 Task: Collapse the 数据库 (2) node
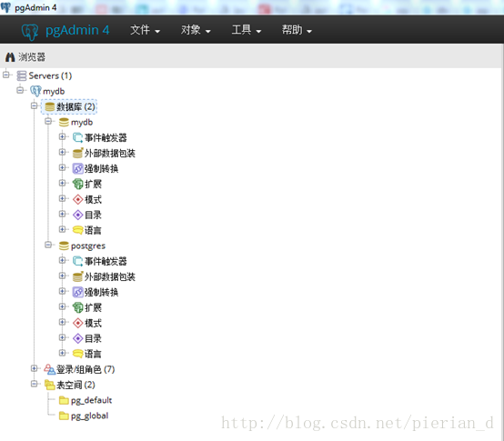pos(35,105)
